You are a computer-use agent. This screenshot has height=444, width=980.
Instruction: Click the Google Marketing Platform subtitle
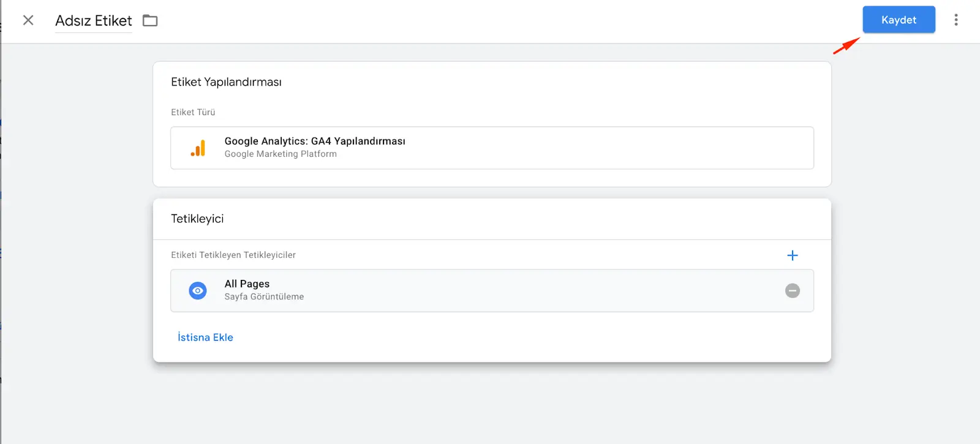[281, 154]
